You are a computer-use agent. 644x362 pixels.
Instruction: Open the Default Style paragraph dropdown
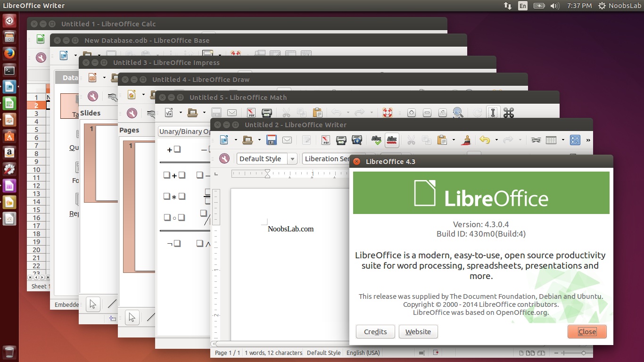click(x=292, y=159)
